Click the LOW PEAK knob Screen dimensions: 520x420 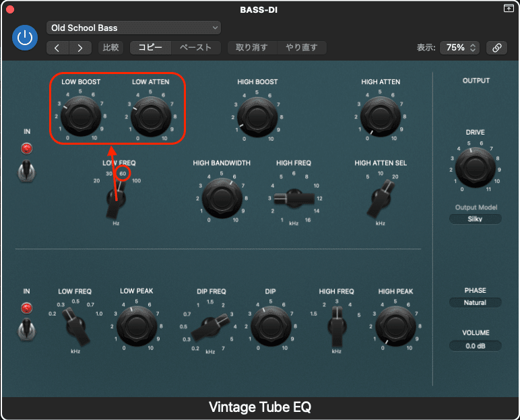[137, 326]
